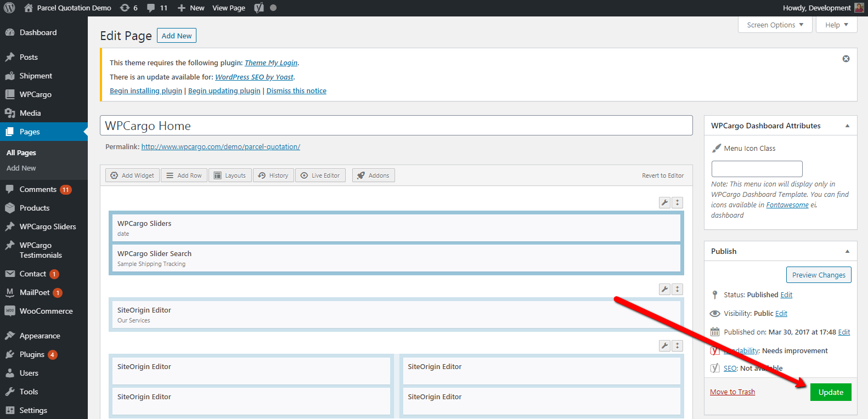Open Comments in the sidebar
The width and height of the screenshot is (868, 419).
44,189
